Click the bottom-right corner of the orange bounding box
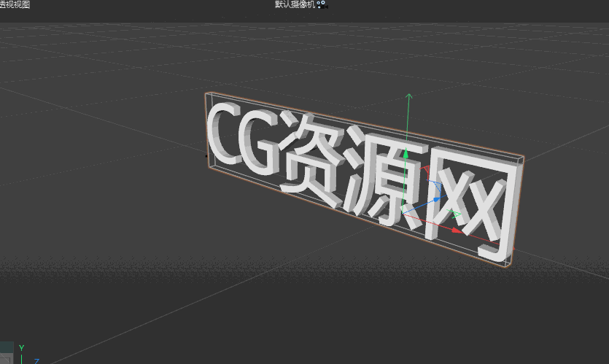The image size is (609, 364). [x=508, y=268]
